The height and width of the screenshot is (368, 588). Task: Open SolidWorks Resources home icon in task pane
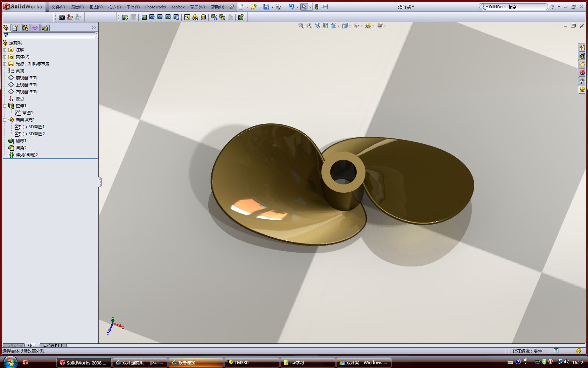582,48
